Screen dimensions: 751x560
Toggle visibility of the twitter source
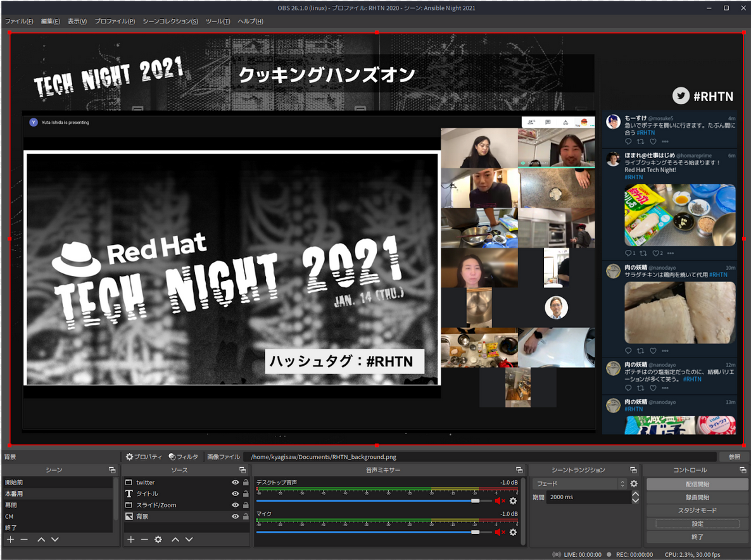pos(235,482)
